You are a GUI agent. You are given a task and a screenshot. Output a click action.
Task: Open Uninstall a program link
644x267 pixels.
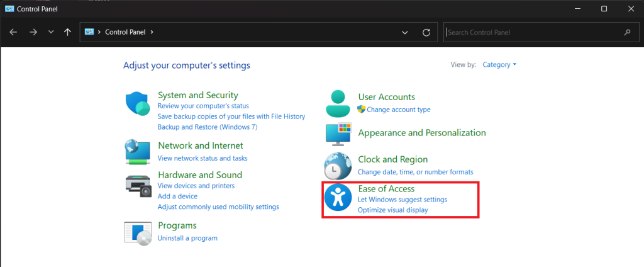click(x=187, y=238)
